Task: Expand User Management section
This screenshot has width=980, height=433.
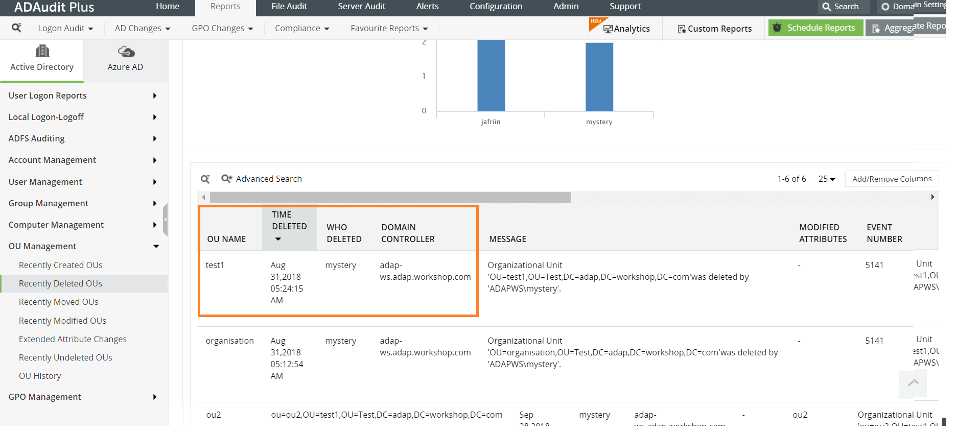Action: coord(84,182)
